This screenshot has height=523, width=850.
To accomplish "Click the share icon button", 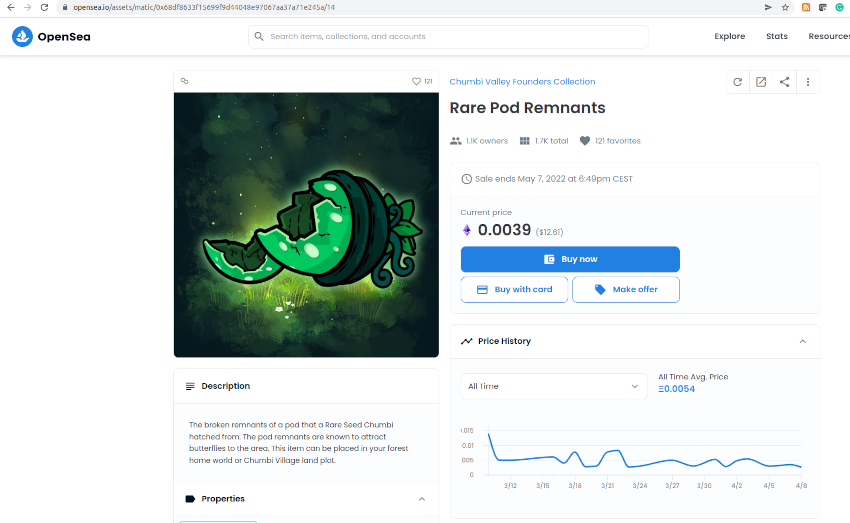I will pyautogui.click(x=784, y=82).
